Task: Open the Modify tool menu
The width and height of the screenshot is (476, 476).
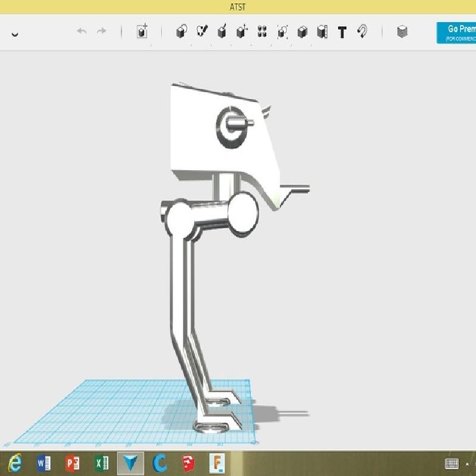Action: tap(242, 31)
